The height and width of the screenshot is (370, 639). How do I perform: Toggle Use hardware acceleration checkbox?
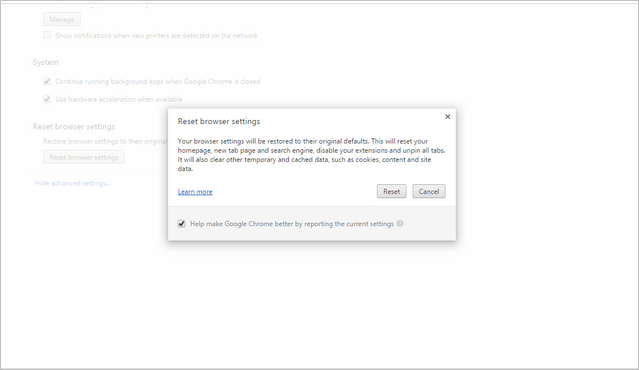click(47, 99)
